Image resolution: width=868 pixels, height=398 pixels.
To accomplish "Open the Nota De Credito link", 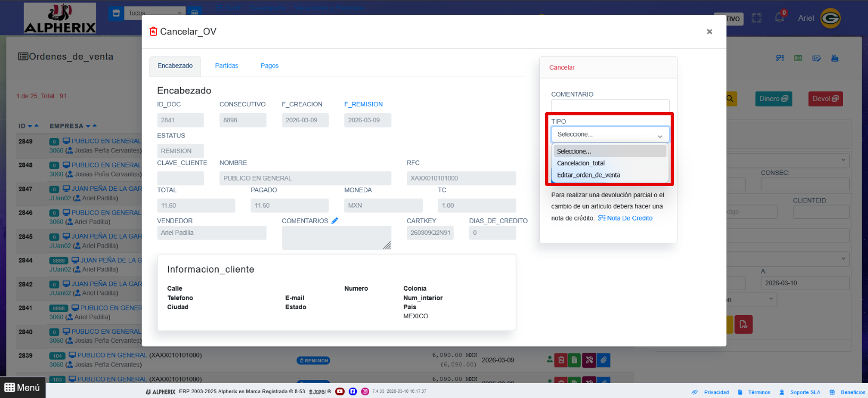I will 629,218.
